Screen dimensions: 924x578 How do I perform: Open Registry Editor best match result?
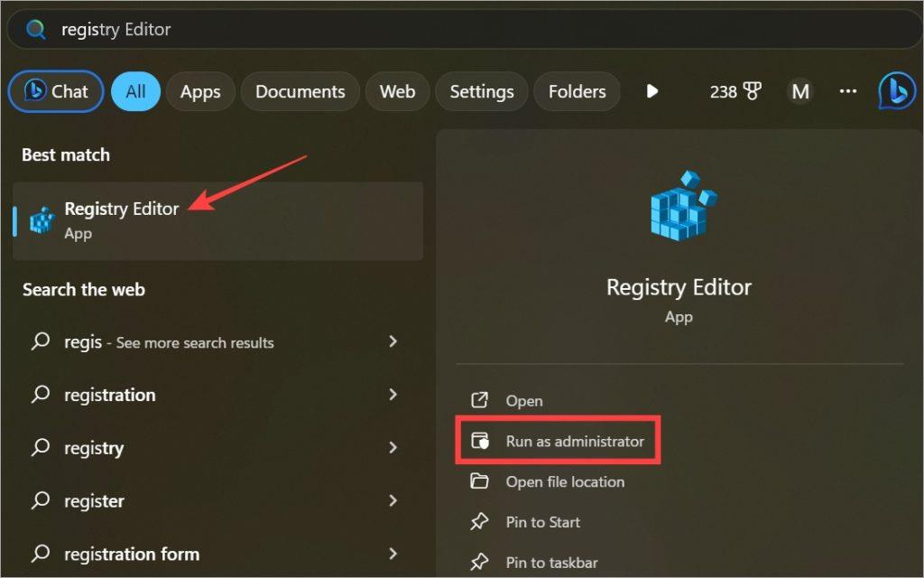tap(218, 221)
